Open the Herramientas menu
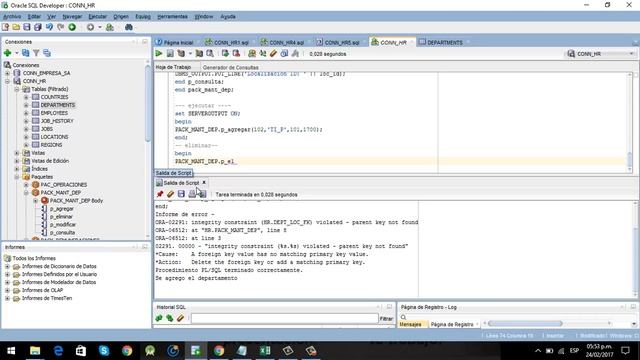The image size is (640, 360). tap(172, 17)
